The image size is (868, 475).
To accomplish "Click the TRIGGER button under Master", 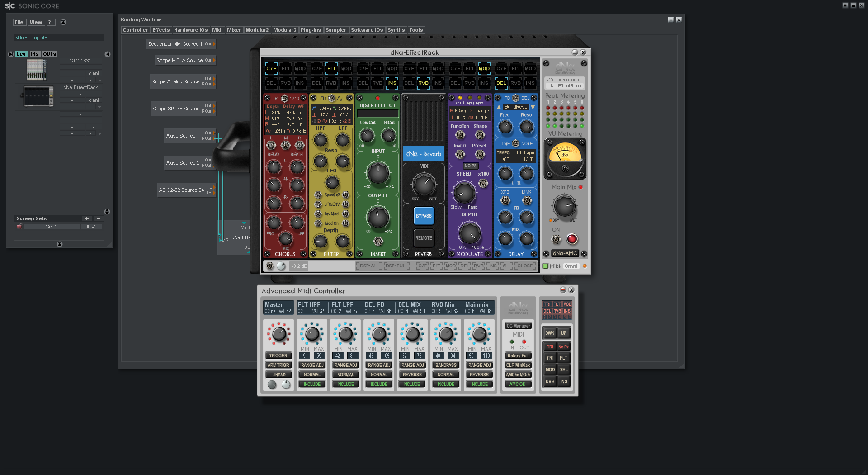I will click(278, 356).
